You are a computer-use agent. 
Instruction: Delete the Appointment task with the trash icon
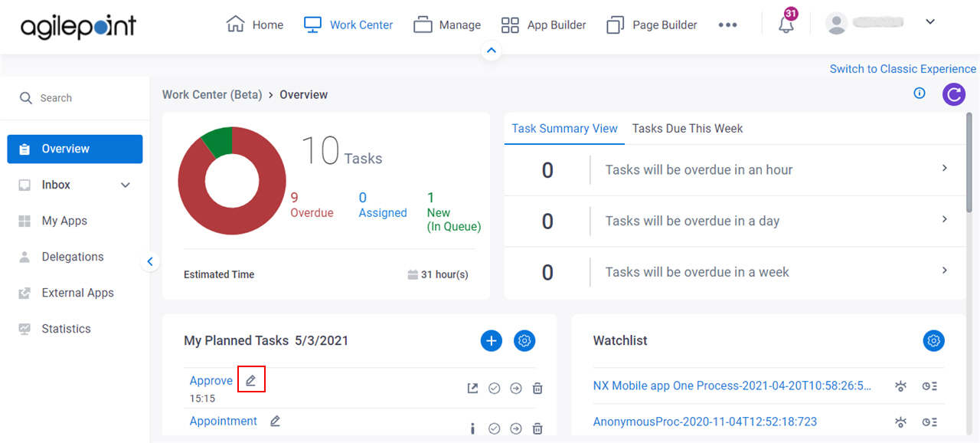[x=537, y=428]
